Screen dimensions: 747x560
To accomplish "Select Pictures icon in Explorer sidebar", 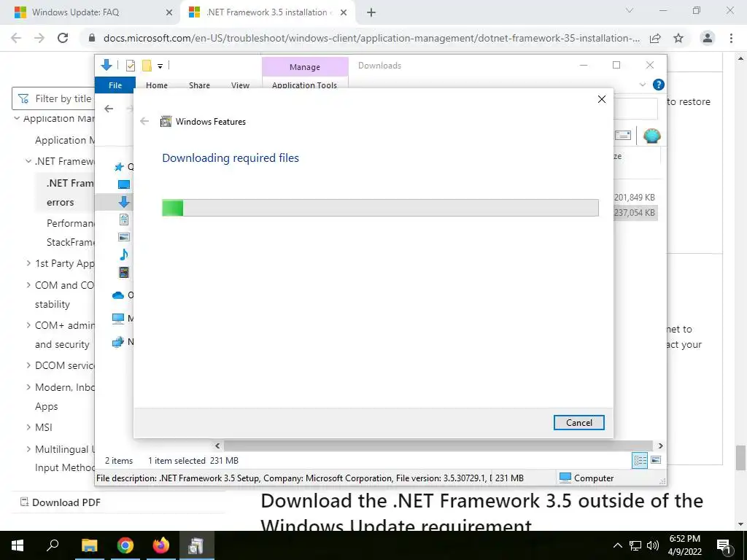I will [x=124, y=237].
